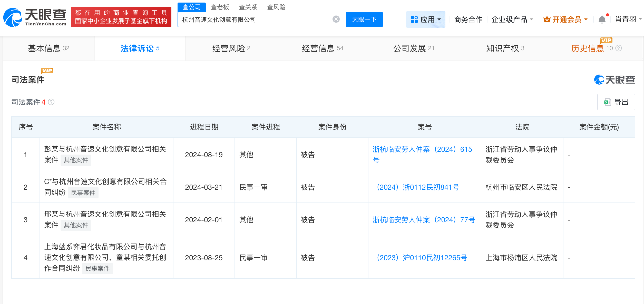The height and width of the screenshot is (304, 644).
Task: 切换到「查老板」搜索类型
Action: pos(219,7)
